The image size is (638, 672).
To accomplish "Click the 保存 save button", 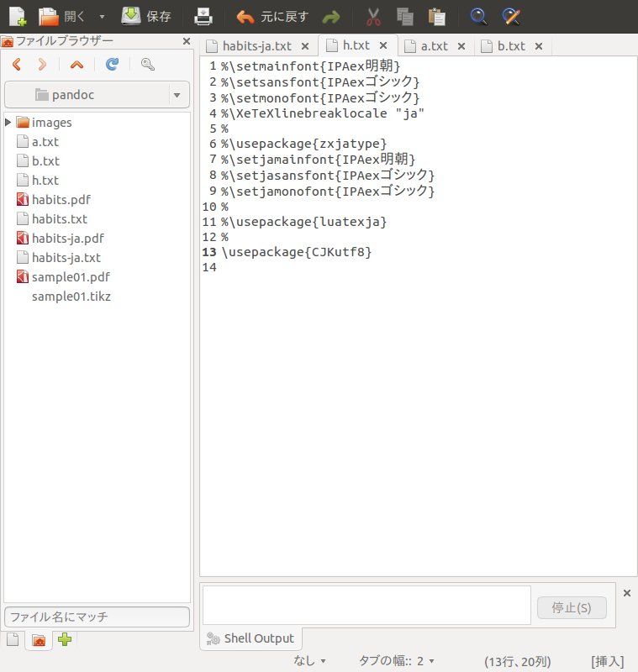I will [146, 17].
